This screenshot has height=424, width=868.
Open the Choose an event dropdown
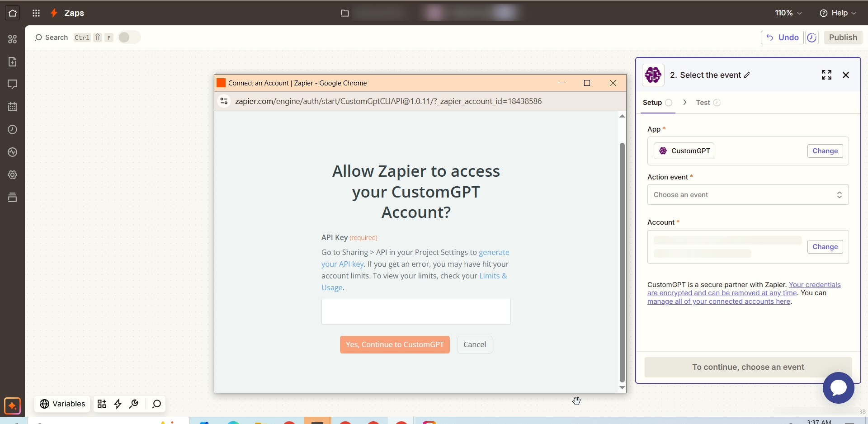[748, 195]
